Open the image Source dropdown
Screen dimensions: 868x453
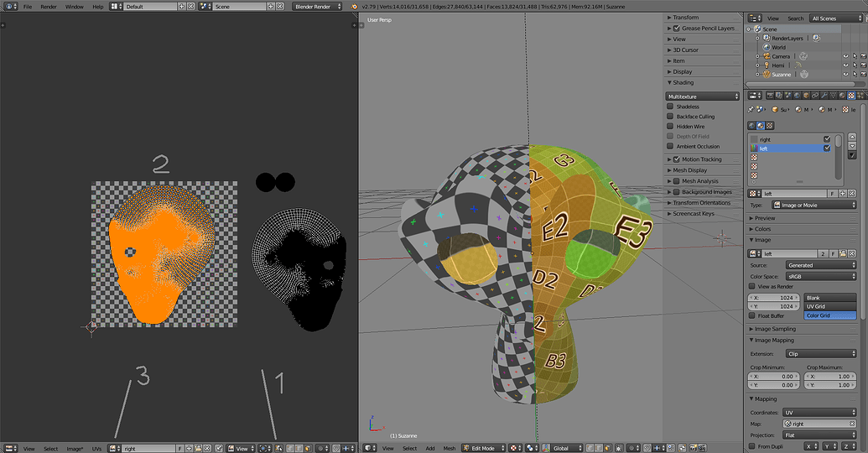(x=821, y=265)
